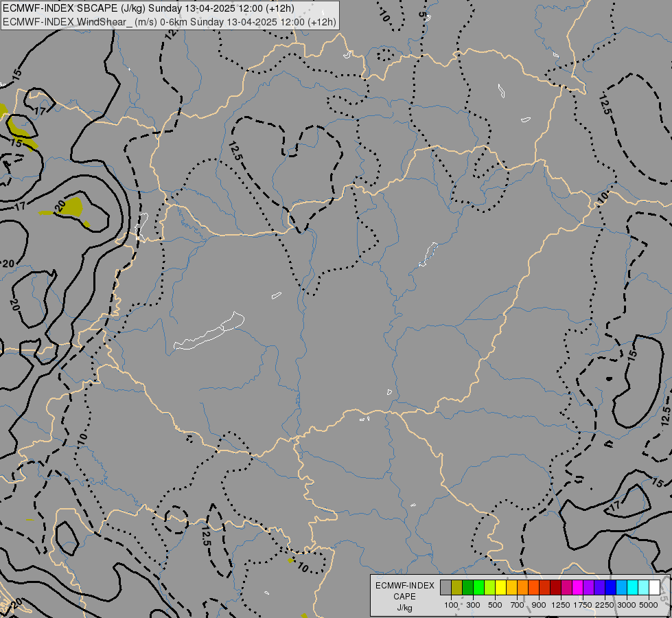The image size is (672, 618).
Task: Click the 700 legend tick label
Action: (518, 605)
